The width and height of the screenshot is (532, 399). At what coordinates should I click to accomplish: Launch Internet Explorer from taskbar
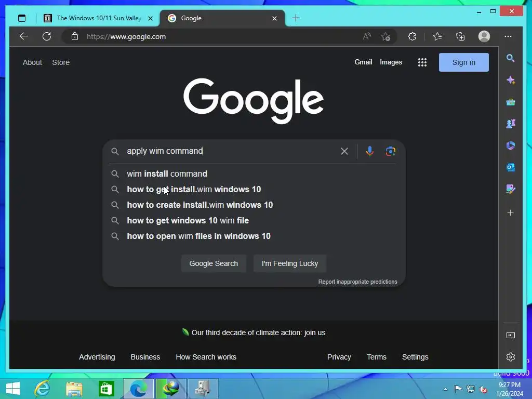[x=43, y=389]
